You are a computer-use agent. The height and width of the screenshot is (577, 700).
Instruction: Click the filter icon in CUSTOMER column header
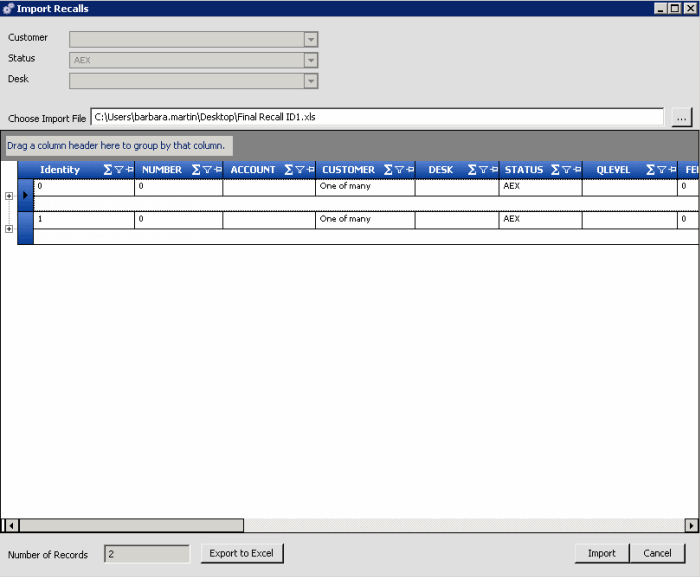coord(399,170)
